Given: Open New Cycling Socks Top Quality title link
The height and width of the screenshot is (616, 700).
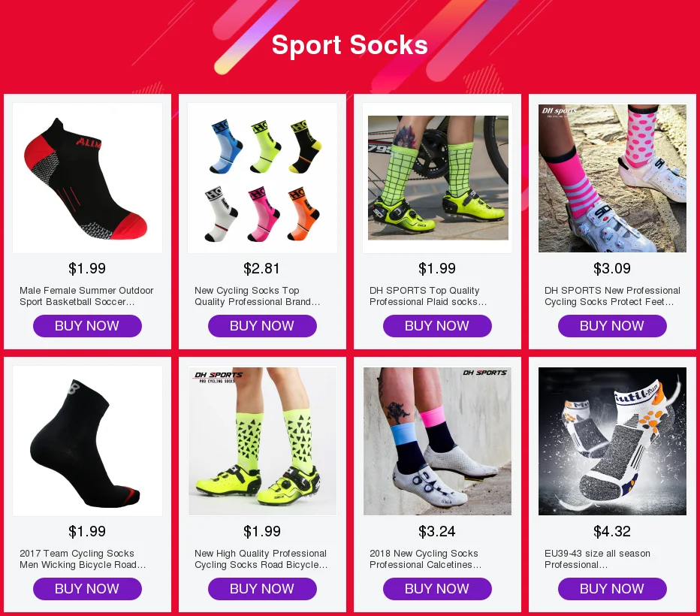Looking at the screenshot, I should (257, 296).
